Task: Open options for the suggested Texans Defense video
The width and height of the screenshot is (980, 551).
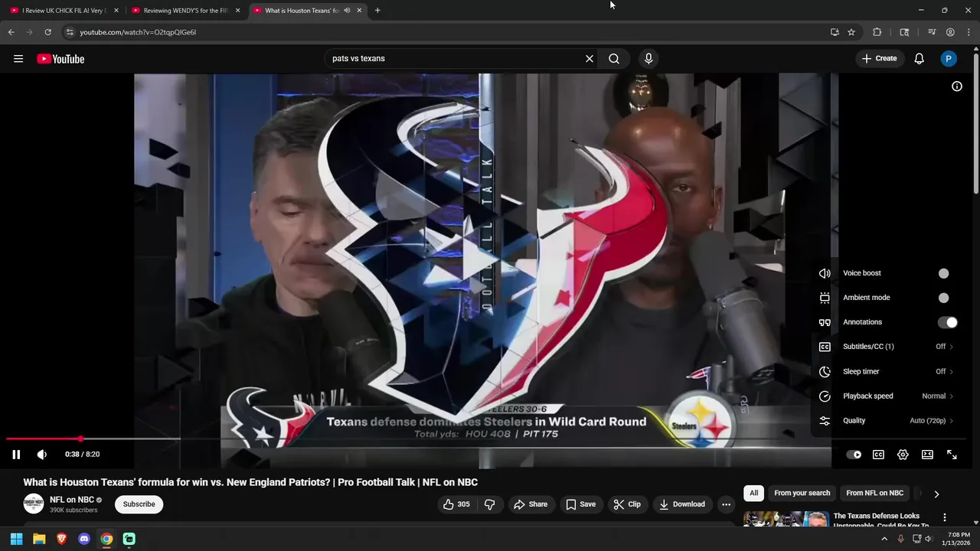Action: pyautogui.click(x=945, y=518)
